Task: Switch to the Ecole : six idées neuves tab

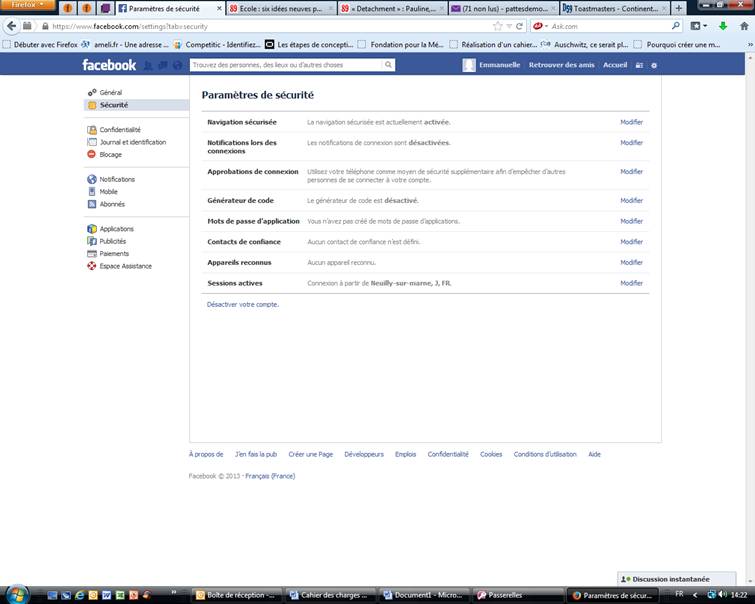Action: click(x=282, y=8)
